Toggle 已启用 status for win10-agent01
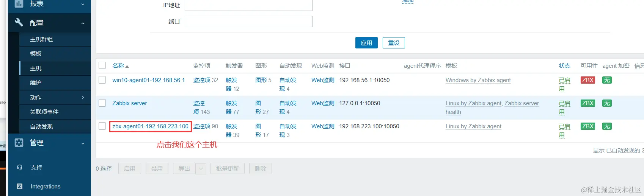 (x=564, y=84)
